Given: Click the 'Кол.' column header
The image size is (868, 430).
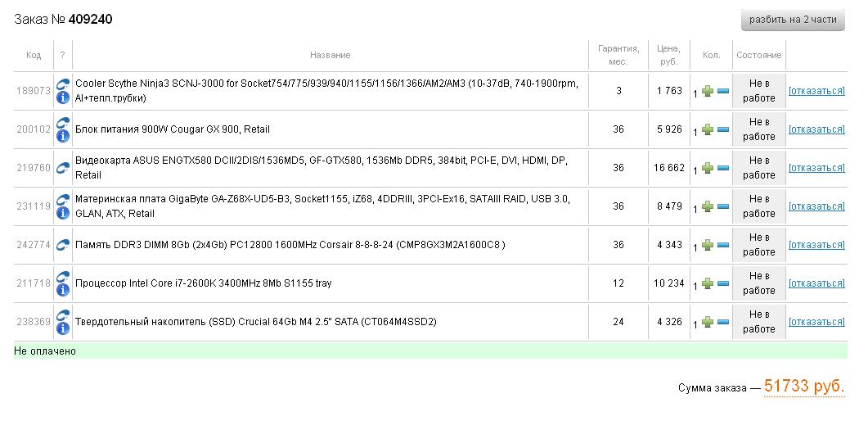Looking at the screenshot, I should click(711, 55).
